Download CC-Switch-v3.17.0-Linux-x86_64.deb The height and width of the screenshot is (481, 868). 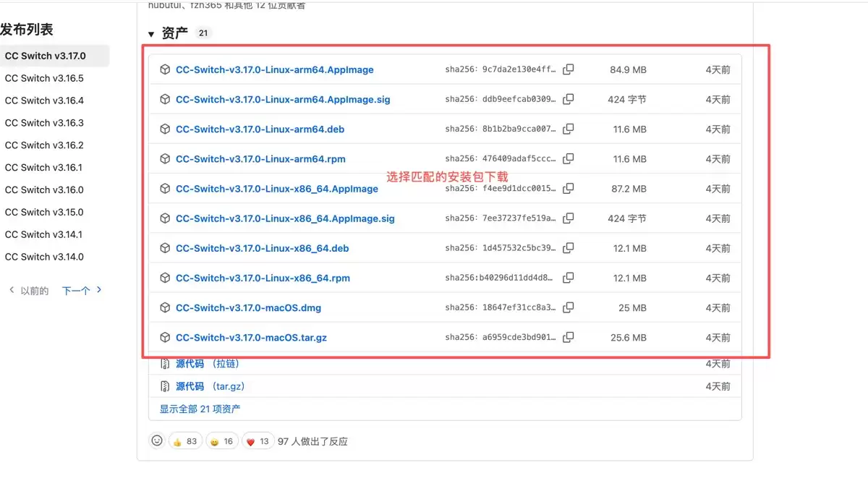click(x=263, y=248)
